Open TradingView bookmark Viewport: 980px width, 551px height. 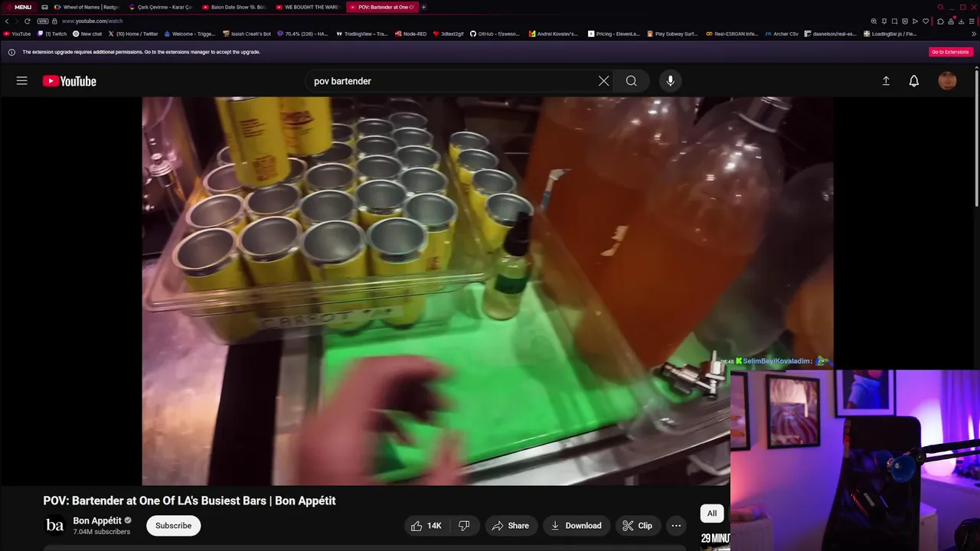362,34
